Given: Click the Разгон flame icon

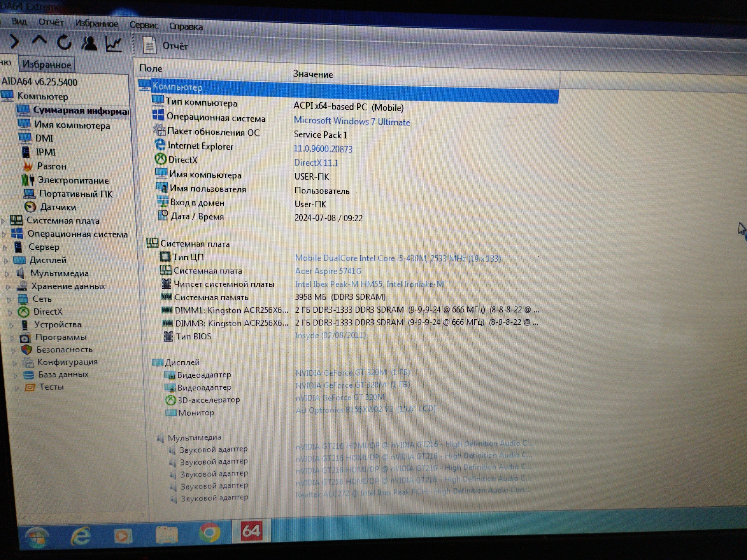Looking at the screenshot, I should [28, 166].
